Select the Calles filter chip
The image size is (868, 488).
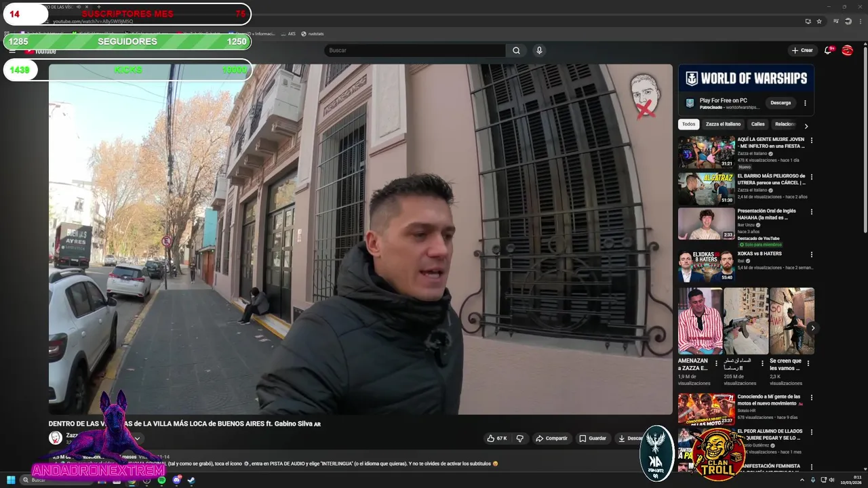click(757, 124)
